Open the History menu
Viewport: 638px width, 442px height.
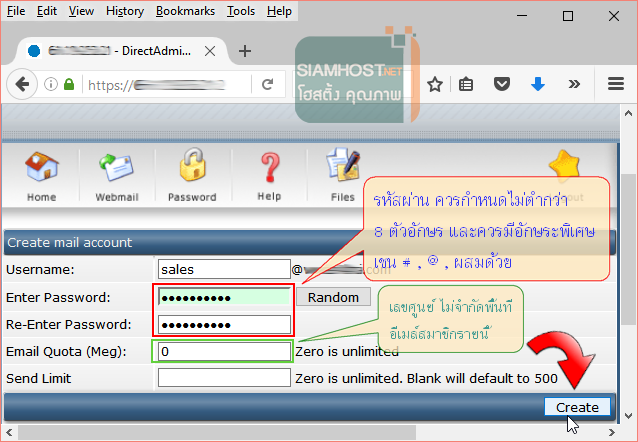[125, 11]
